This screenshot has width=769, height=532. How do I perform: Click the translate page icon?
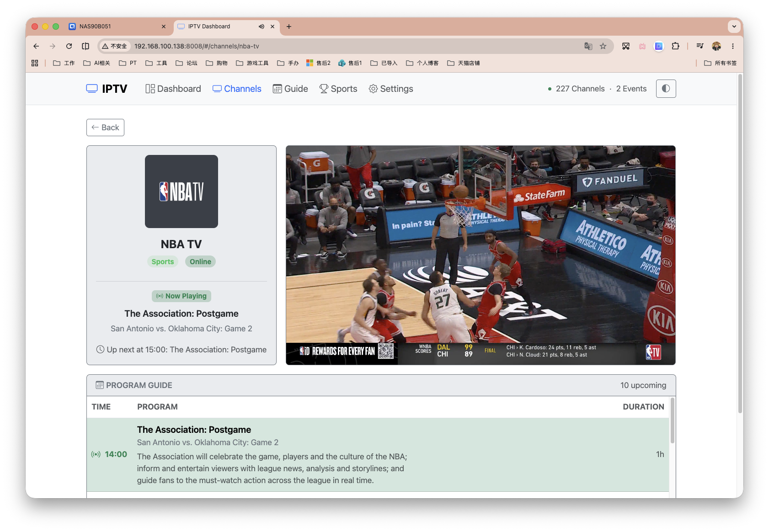tap(588, 46)
